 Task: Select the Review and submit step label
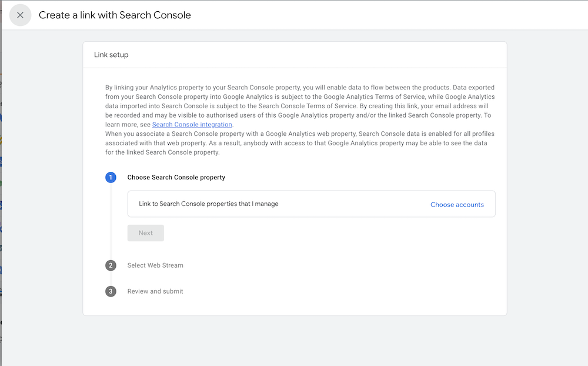(x=155, y=291)
